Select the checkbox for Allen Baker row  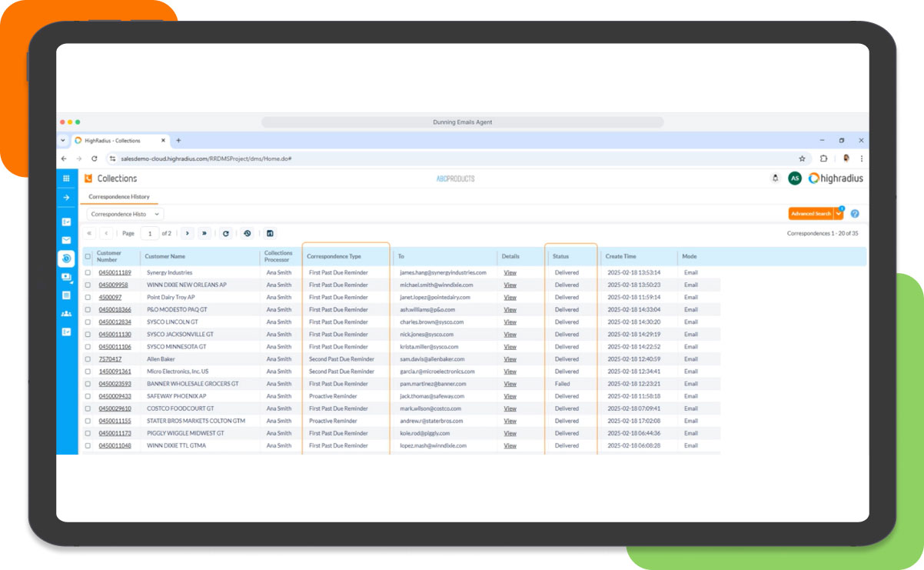click(88, 359)
